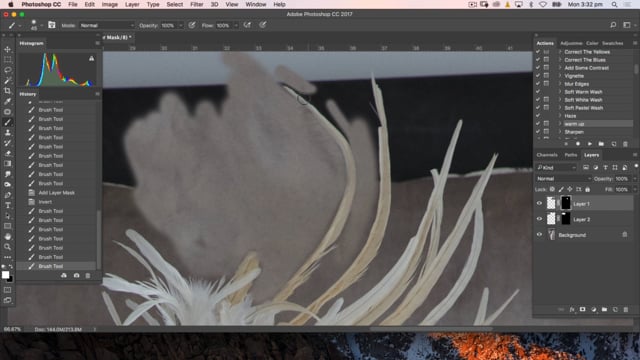Lock all on the layer

point(587,189)
